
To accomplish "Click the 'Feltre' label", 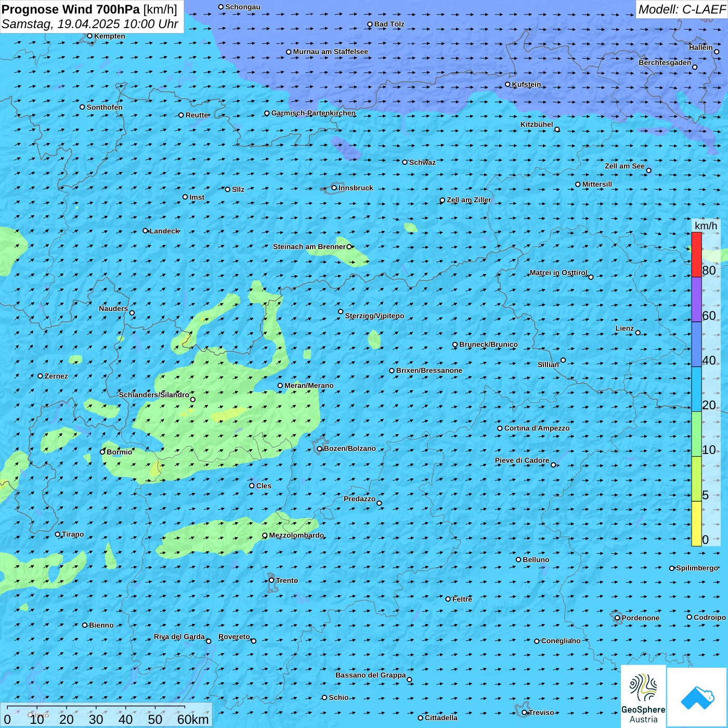I will (462, 599).
